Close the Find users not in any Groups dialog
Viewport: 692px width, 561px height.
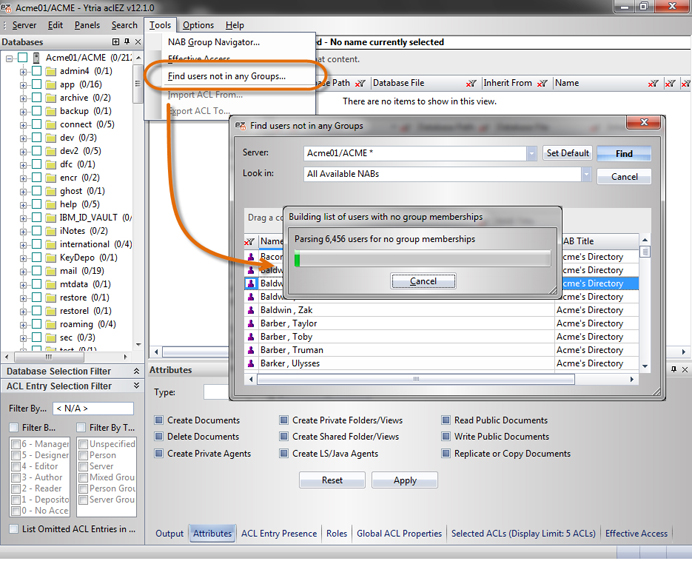click(x=644, y=122)
